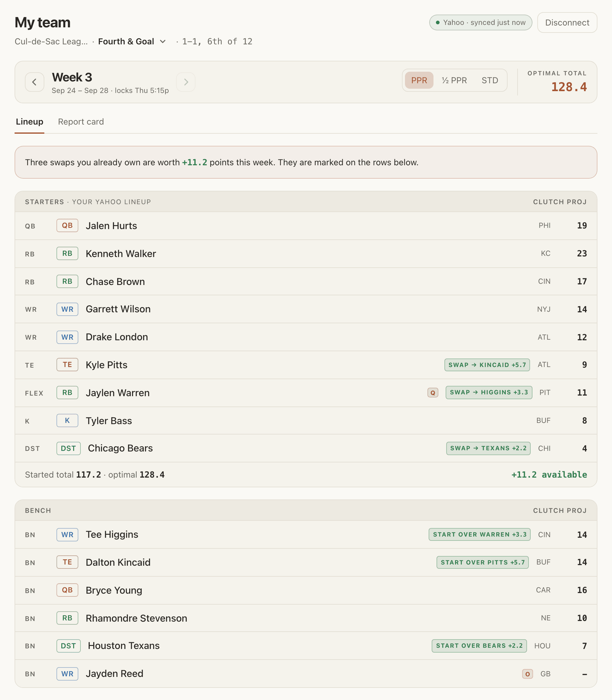This screenshot has height=700, width=612.
Task: Click the +11.2 available text
Action: coord(549,475)
